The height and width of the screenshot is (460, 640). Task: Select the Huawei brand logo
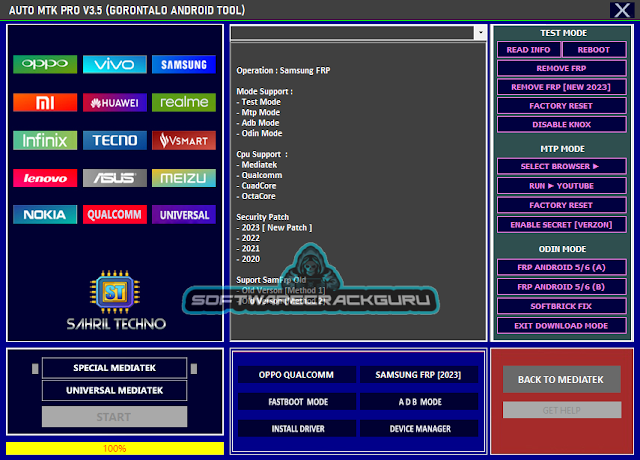[115, 102]
